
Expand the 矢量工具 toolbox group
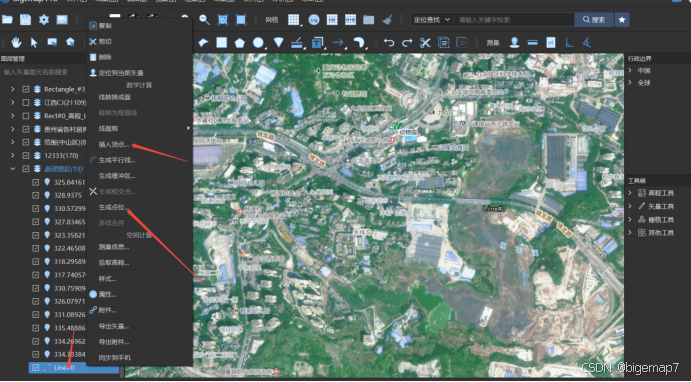[x=630, y=206]
